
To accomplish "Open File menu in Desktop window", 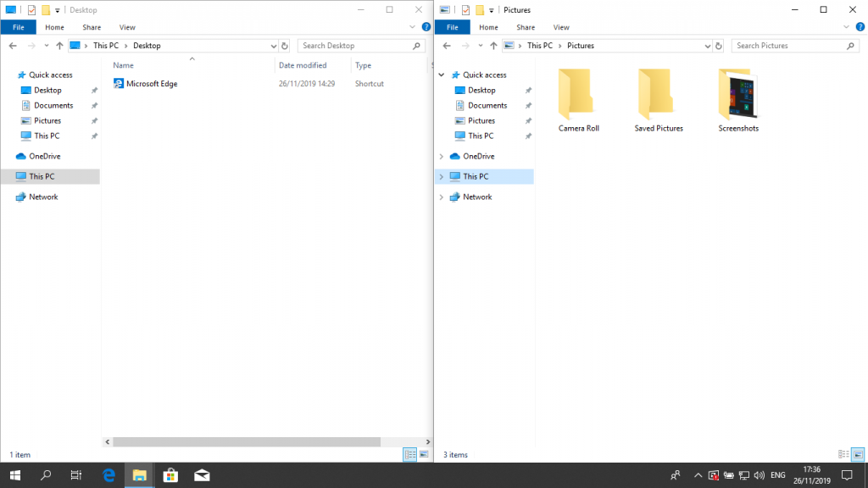I will pyautogui.click(x=19, y=27).
